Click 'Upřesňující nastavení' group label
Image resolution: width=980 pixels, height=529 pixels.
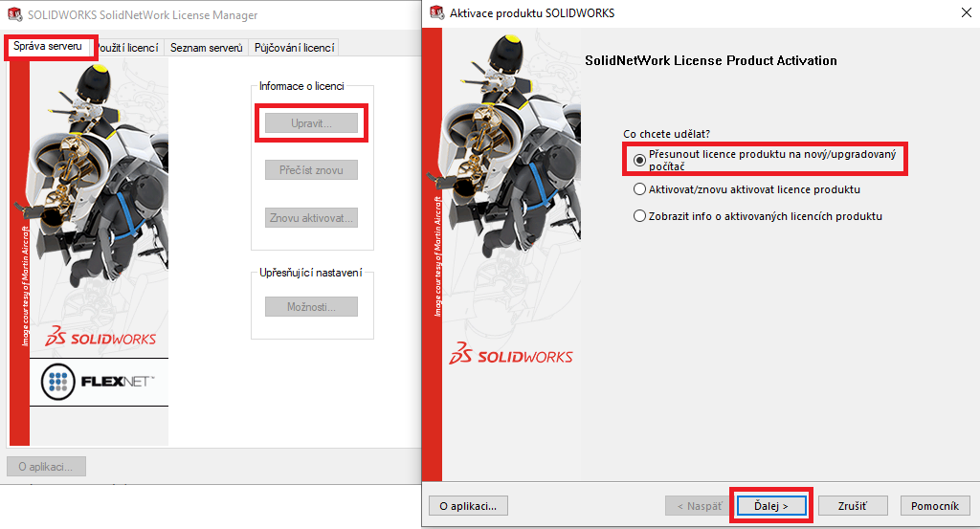click(x=311, y=273)
